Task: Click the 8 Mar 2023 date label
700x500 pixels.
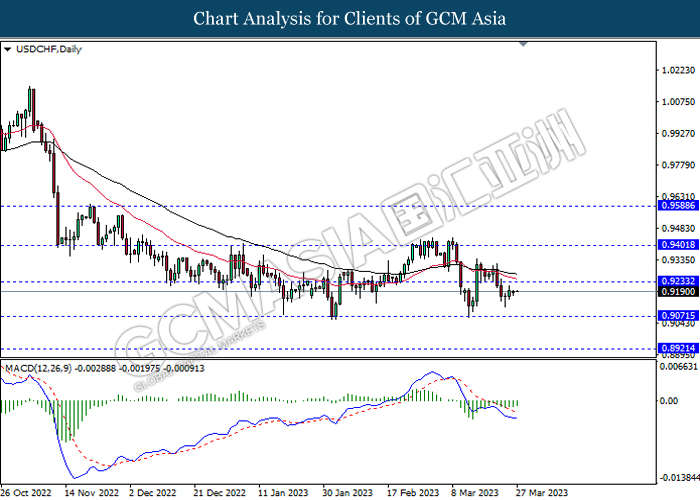Action: 475,493
